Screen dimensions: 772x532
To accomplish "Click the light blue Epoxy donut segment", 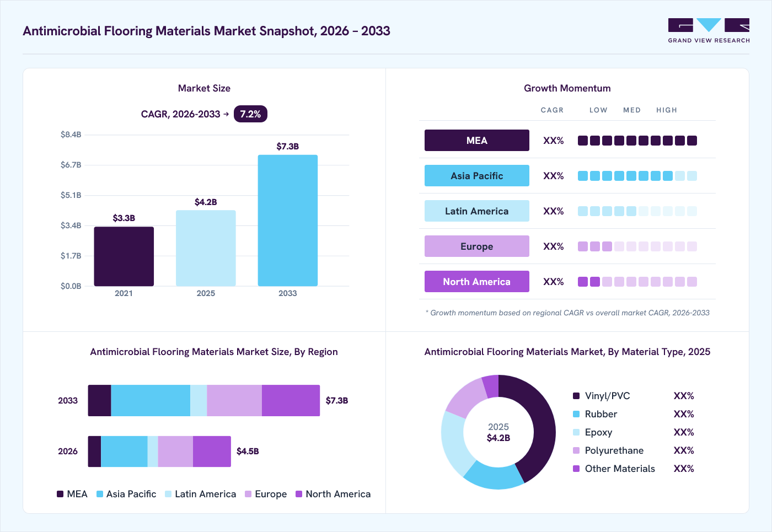I will [455, 444].
